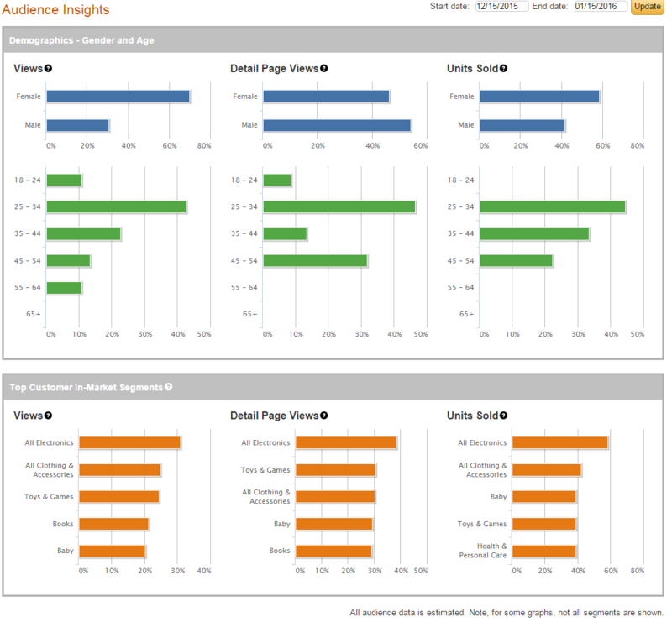
Task: Select Health & Personal Care bar in Units Sold
Action: point(543,551)
